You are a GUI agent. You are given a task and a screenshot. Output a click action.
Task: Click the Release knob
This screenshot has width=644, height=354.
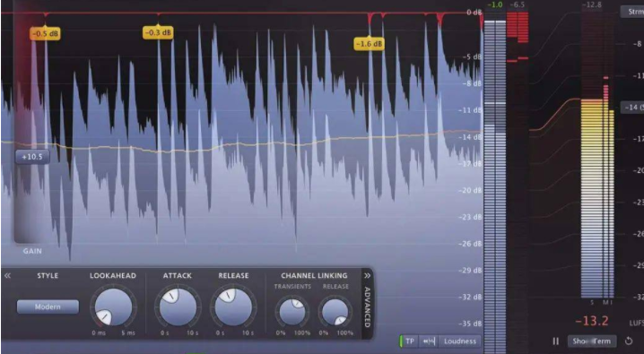click(233, 307)
